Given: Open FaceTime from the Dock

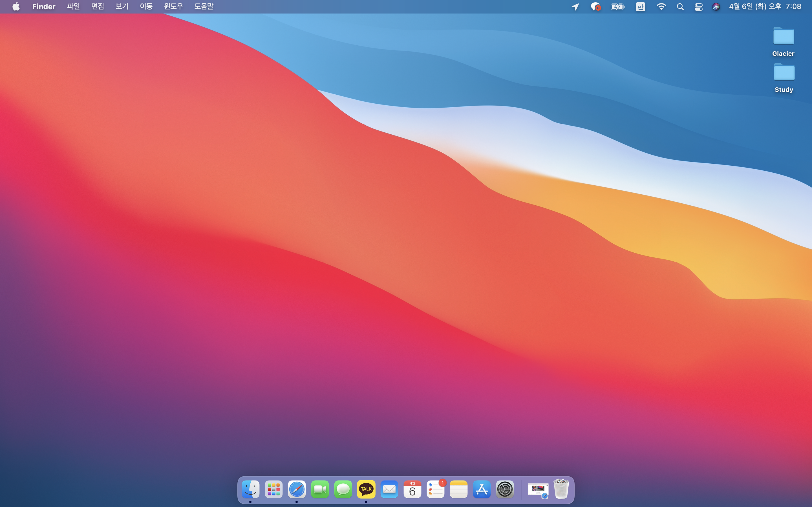Looking at the screenshot, I should 320,489.
